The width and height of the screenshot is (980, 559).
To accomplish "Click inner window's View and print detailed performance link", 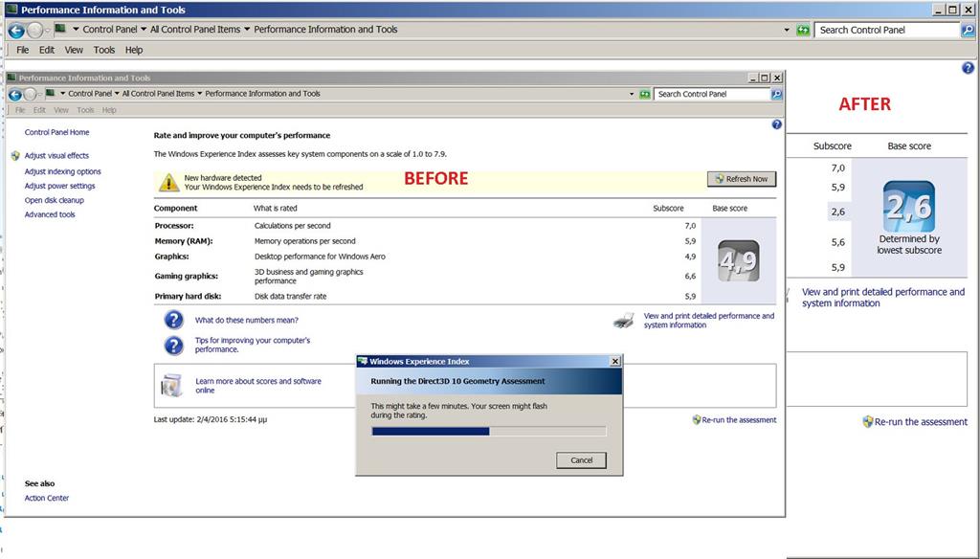I will tap(709, 320).
